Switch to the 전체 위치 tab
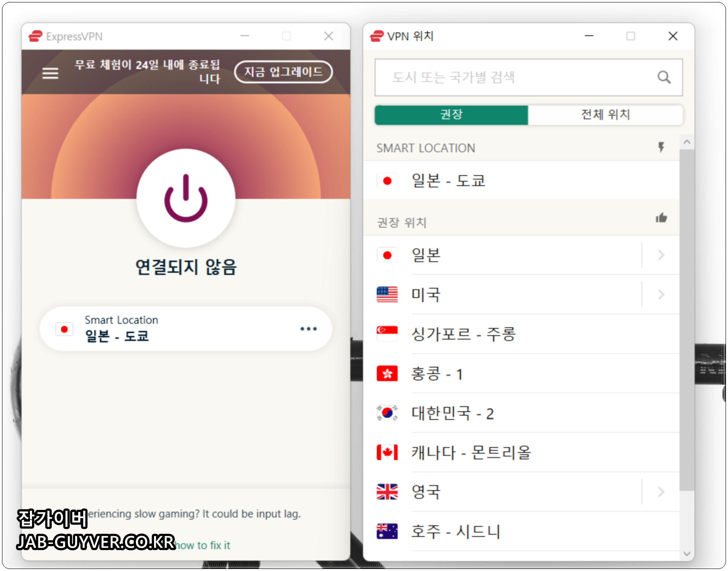Screen dimensions: 728x571 [x=605, y=115]
